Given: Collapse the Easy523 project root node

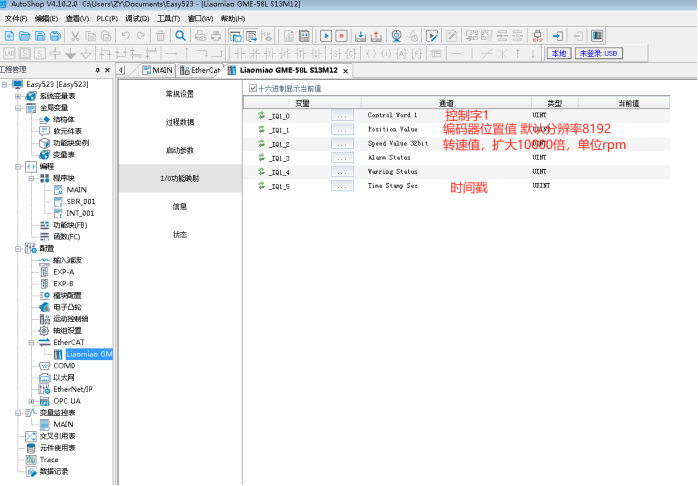Looking at the screenshot, I should point(4,84).
